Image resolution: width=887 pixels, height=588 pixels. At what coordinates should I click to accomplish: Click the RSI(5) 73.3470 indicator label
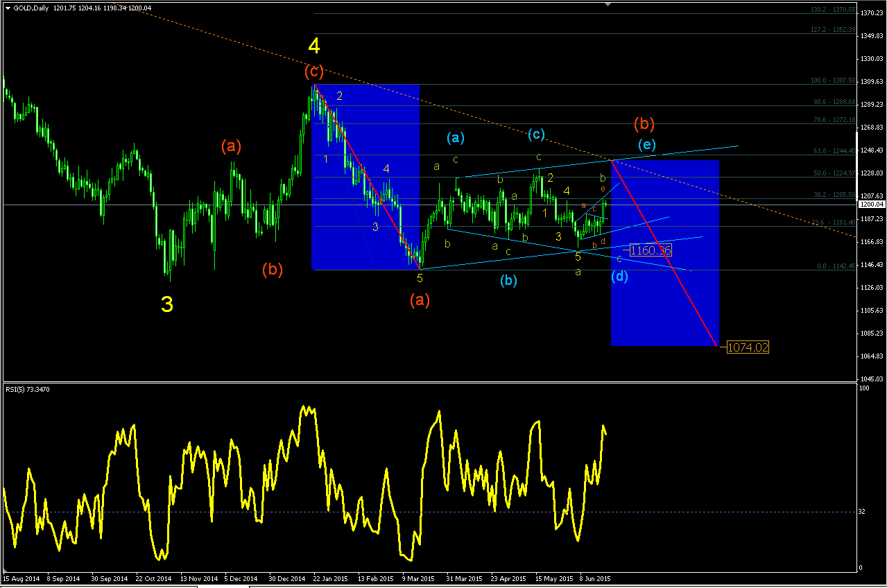click(x=28, y=389)
